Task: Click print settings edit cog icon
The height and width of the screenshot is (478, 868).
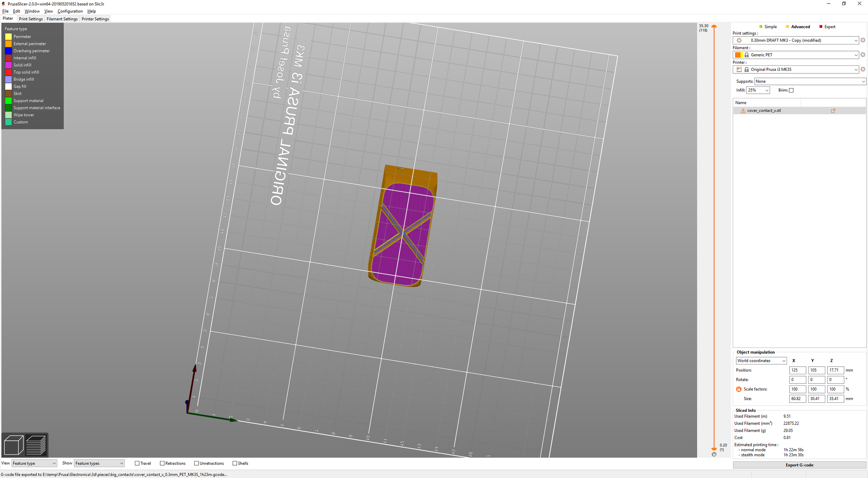Action: [863, 40]
